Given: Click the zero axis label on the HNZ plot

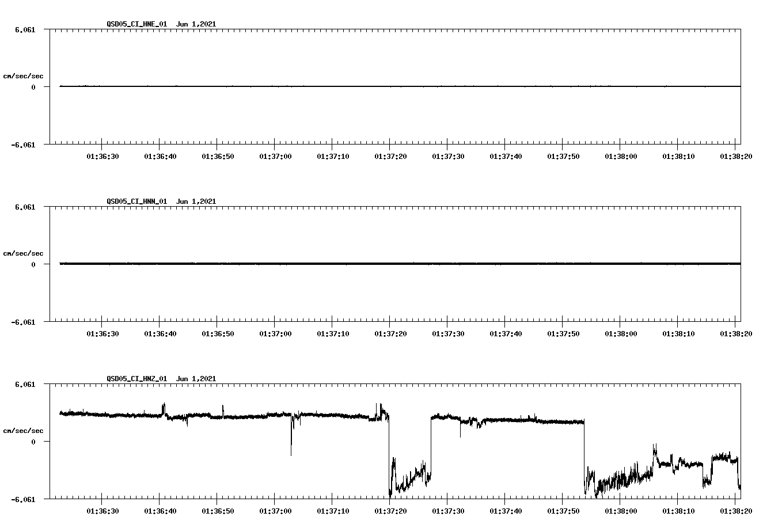Looking at the screenshot, I should (33, 442).
